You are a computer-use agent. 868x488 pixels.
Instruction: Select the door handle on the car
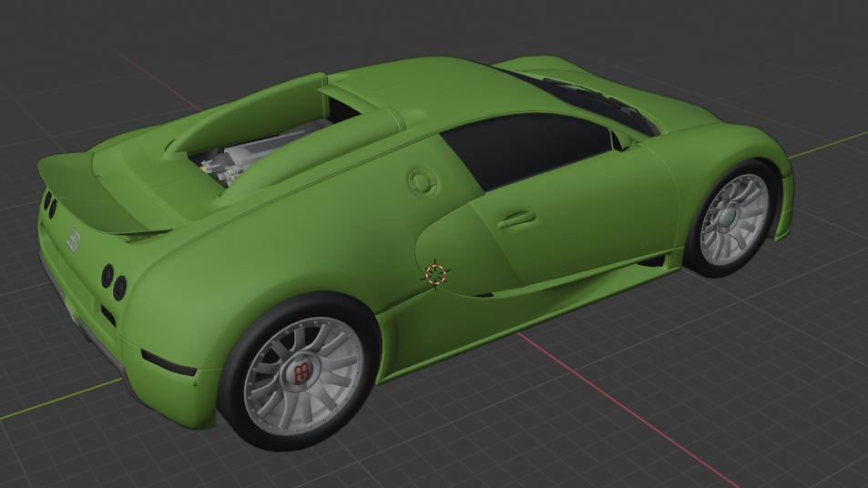click(x=516, y=219)
